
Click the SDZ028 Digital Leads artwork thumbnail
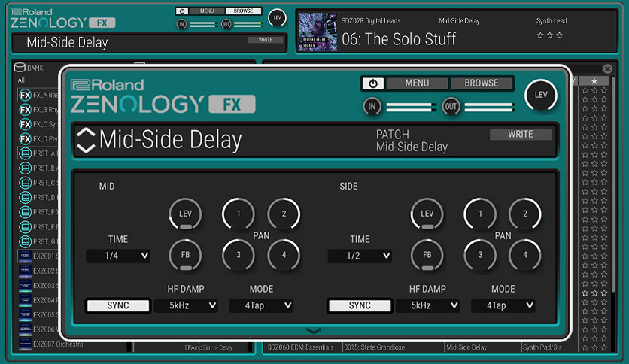318,32
